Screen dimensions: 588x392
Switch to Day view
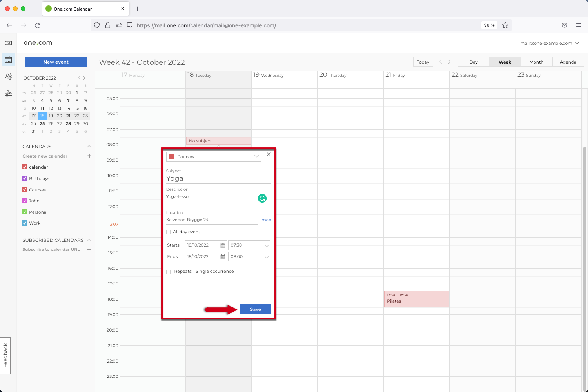(x=474, y=62)
